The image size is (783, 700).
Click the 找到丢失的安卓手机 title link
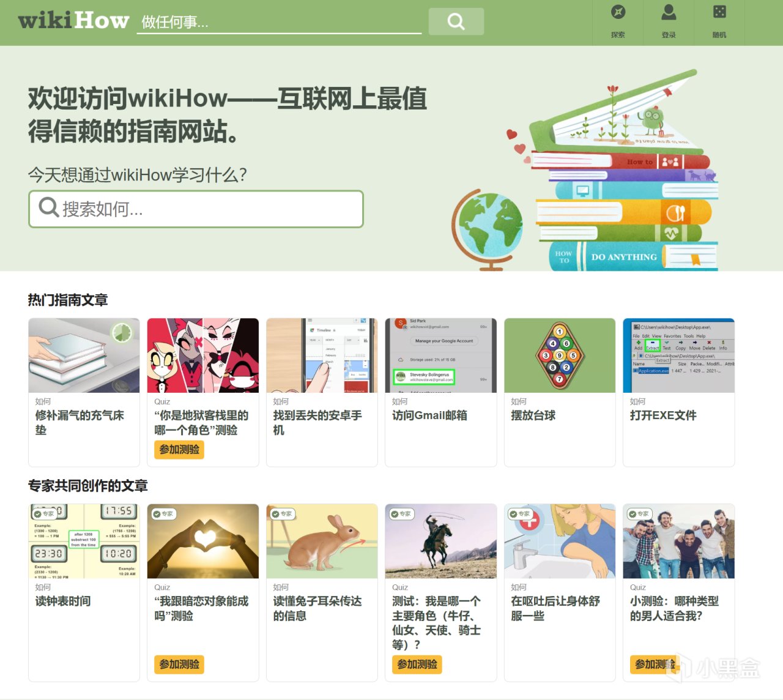(x=317, y=423)
